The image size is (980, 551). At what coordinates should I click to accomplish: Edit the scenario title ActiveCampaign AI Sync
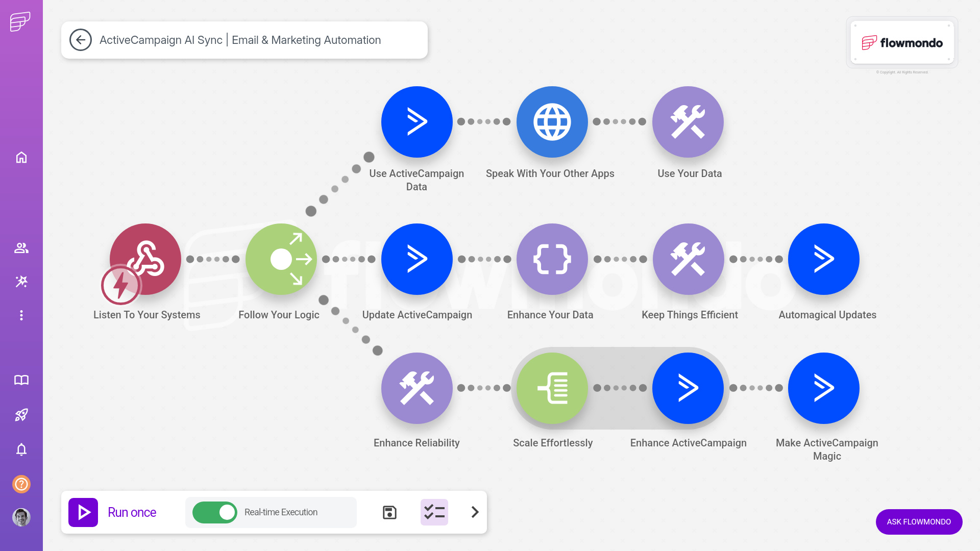(240, 40)
